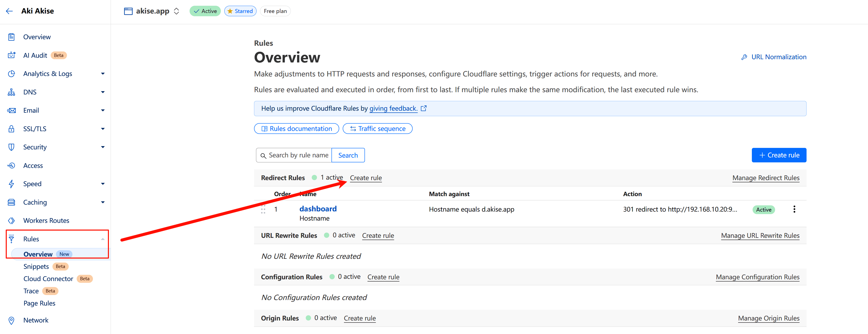The image size is (868, 334).
Task: Open Traffic sequence
Action: pos(377,129)
